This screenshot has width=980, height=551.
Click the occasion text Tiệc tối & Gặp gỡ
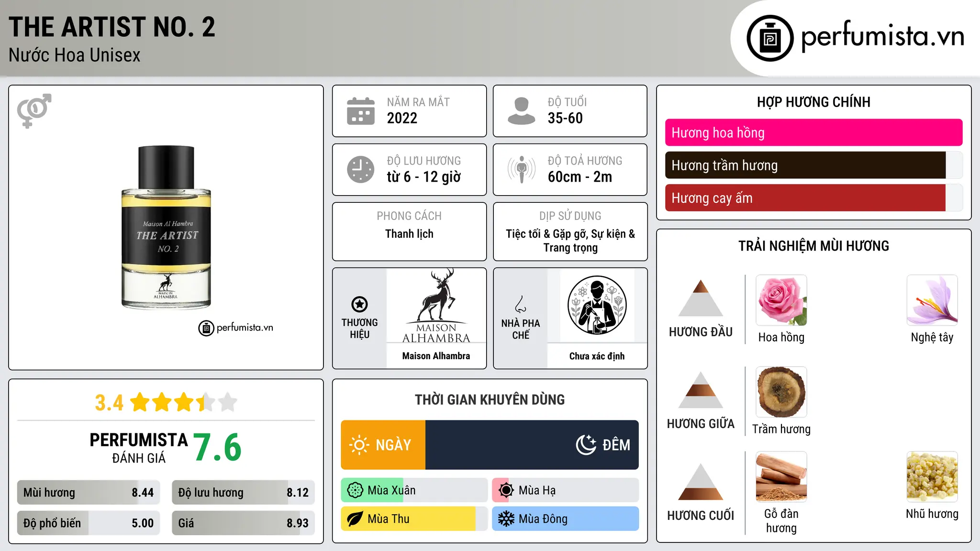[546, 234]
